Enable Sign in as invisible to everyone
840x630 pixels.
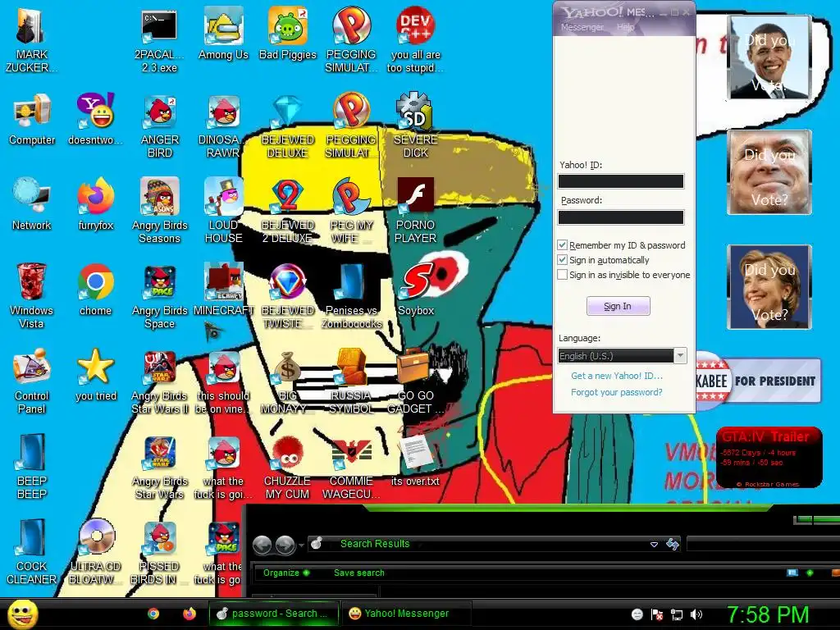562,275
